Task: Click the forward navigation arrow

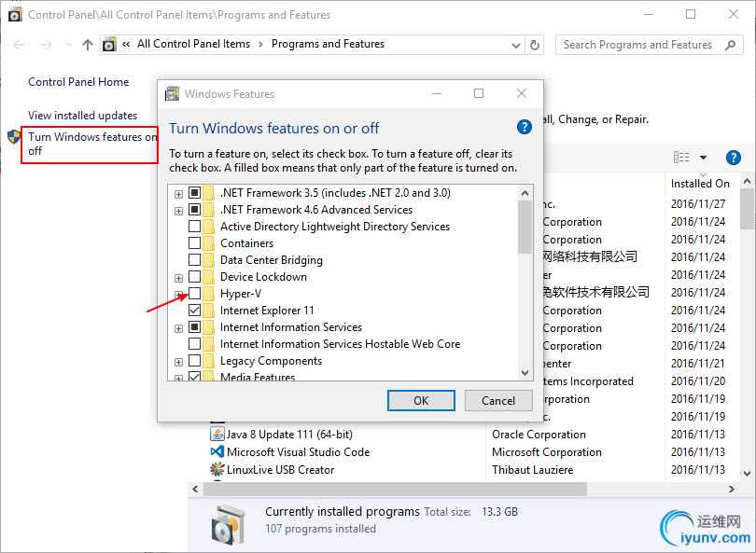Action: pyautogui.click(x=47, y=45)
